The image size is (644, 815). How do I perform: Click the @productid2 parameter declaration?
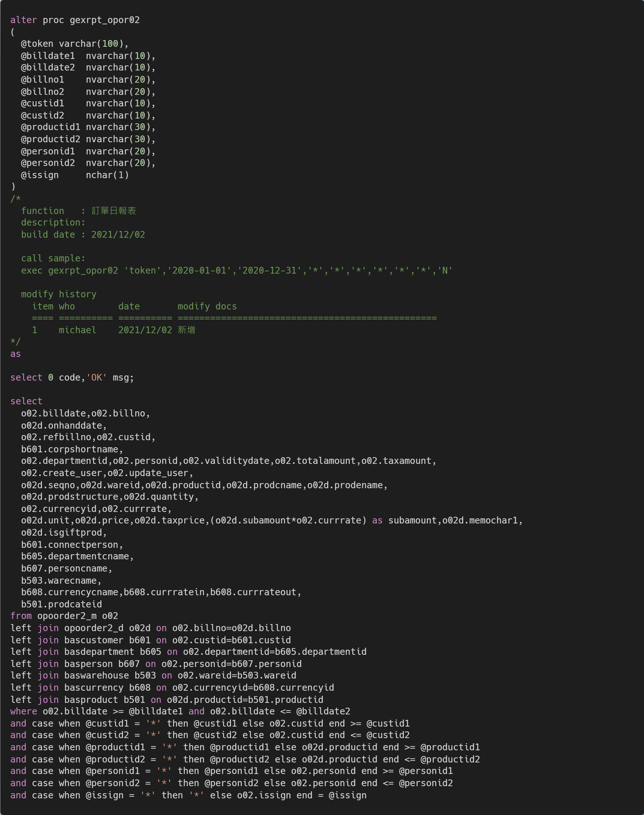pos(51,139)
